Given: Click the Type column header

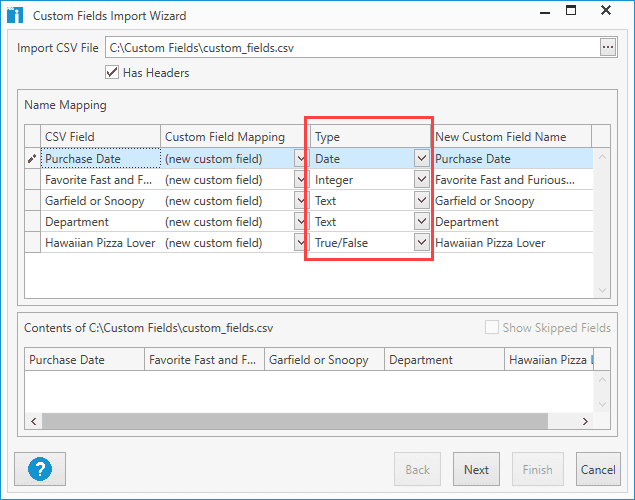Looking at the screenshot, I should click(x=370, y=136).
